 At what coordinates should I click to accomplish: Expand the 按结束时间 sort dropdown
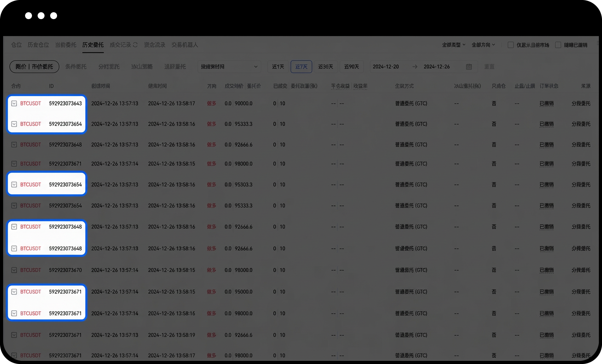point(229,67)
